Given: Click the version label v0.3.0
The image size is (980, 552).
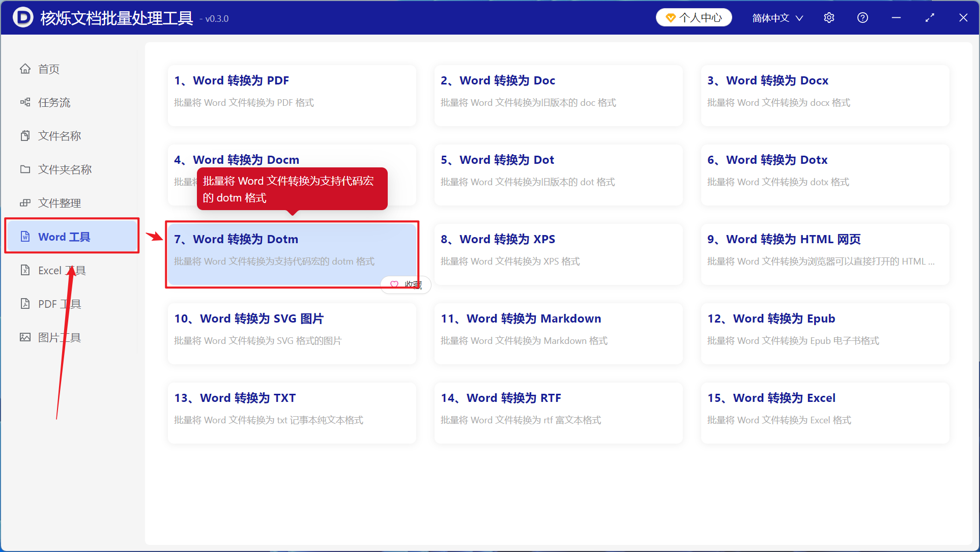Looking at the screenshot, I should pyautogui.click(x=214, y=19).
